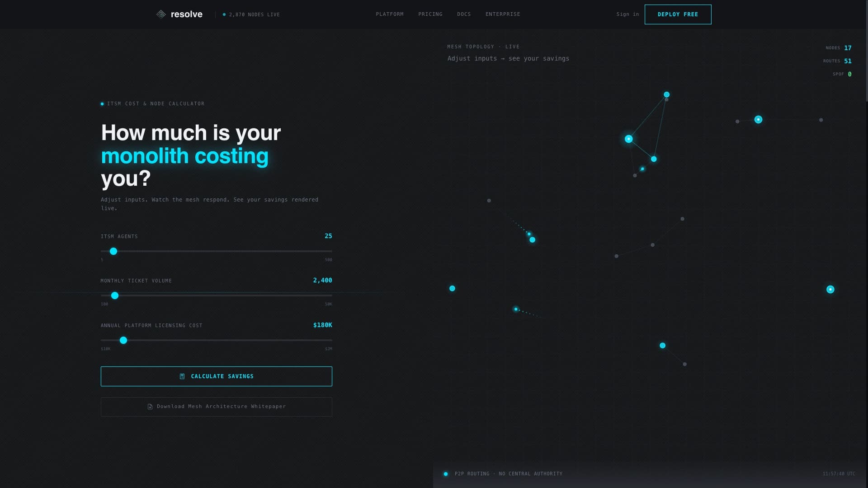Viewport: 868px width, 488px height.
Task: Open the ENTERPRISE navigation item
Action: click(503, 14)
